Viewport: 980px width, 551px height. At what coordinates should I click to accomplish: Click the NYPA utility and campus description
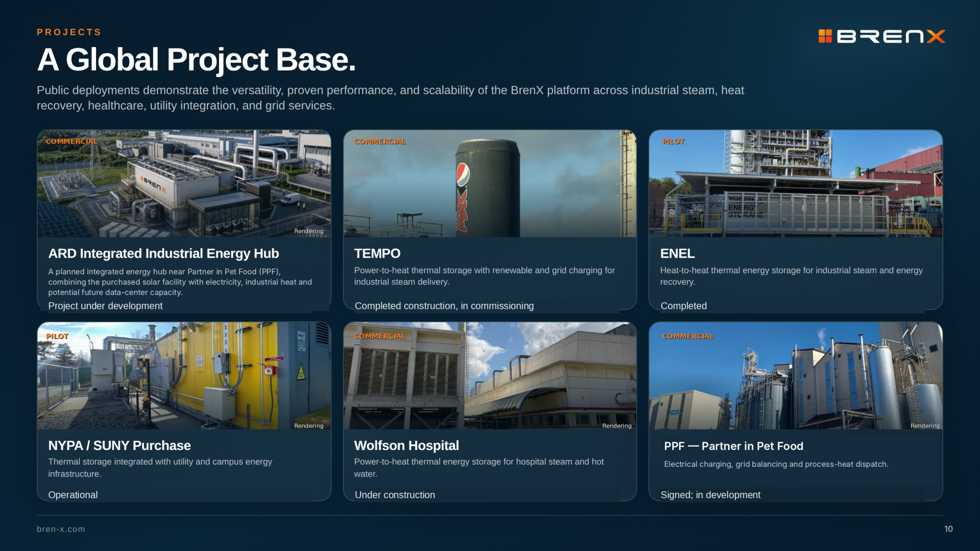tap(160, 468)
